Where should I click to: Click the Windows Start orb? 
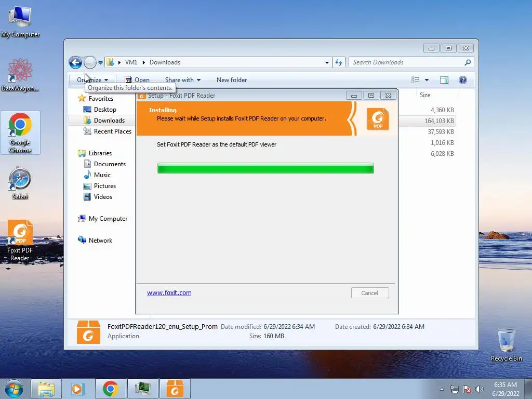(14, 389)
